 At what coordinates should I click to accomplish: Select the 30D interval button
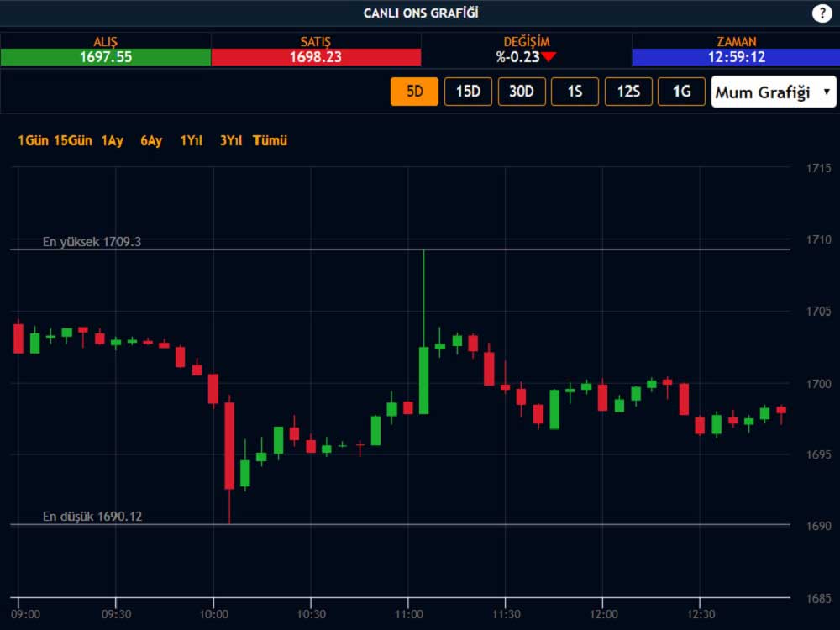522,92
